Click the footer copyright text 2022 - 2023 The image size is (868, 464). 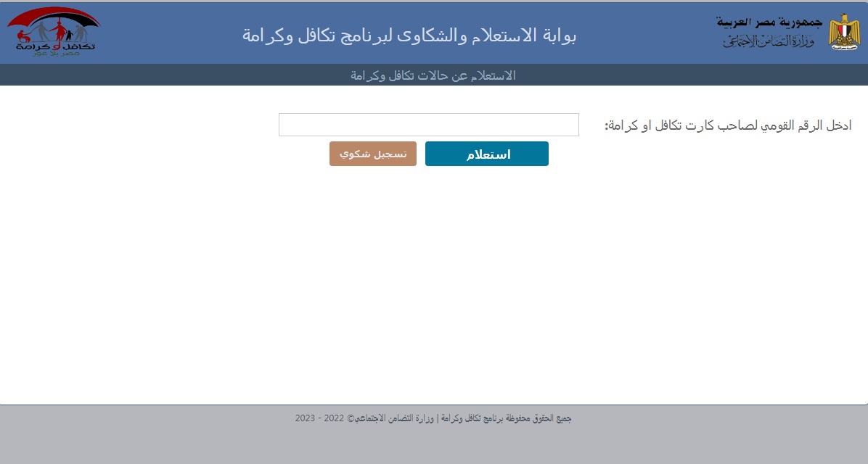coord(433,418)
